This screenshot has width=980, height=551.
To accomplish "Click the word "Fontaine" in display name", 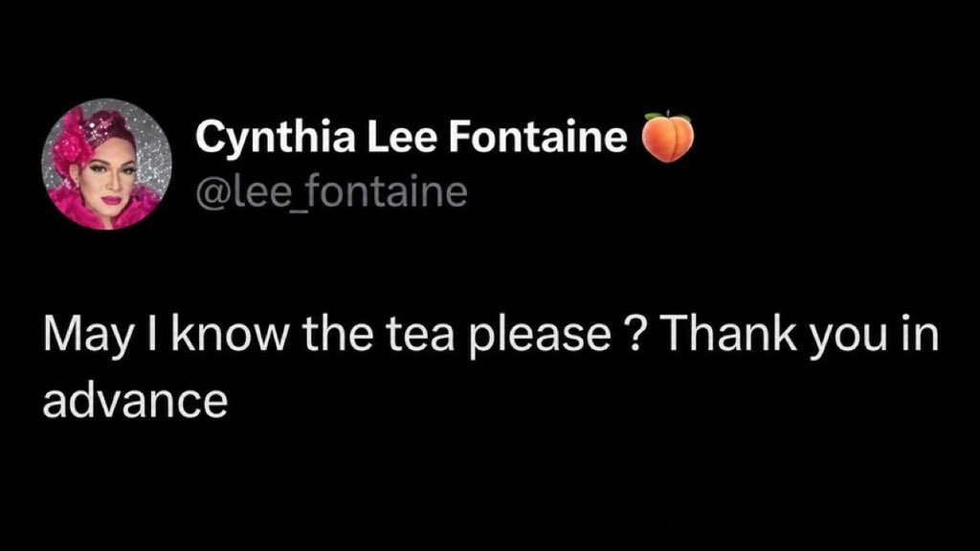I will tap(538, 136).
